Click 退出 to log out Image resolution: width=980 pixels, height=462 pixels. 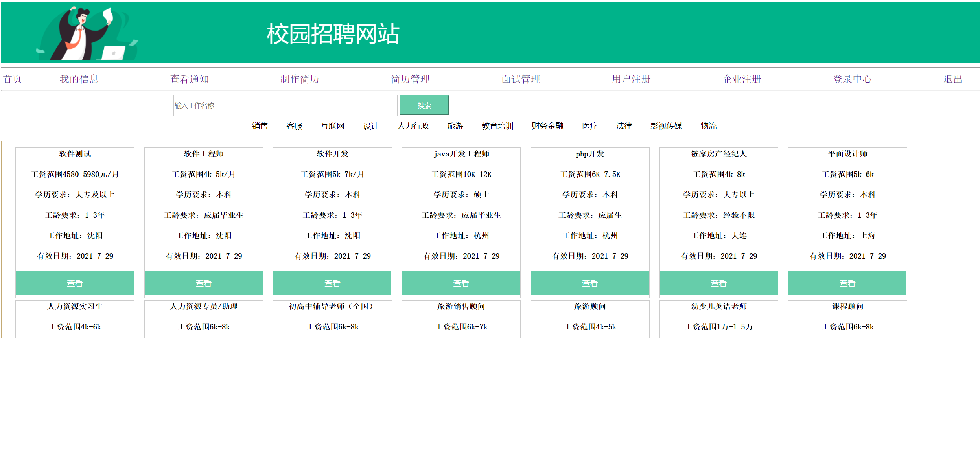click(x=952, y=79)
